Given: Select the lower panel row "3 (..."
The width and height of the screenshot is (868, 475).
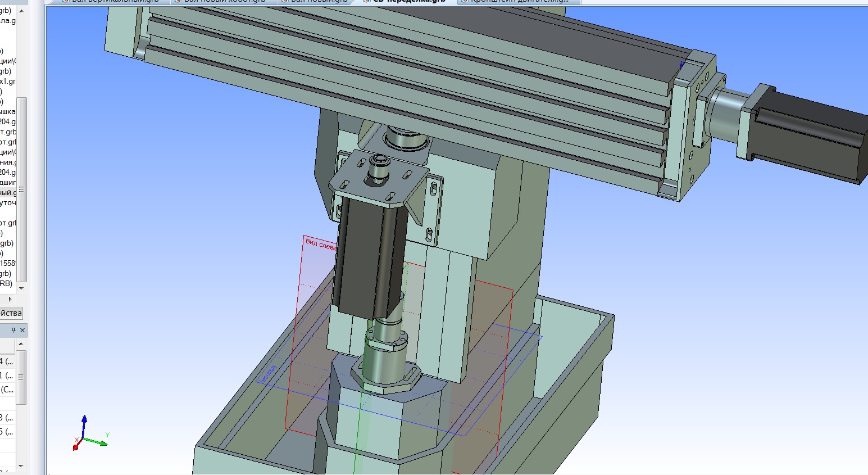Looking at the screenshot, I should (7, 418).
